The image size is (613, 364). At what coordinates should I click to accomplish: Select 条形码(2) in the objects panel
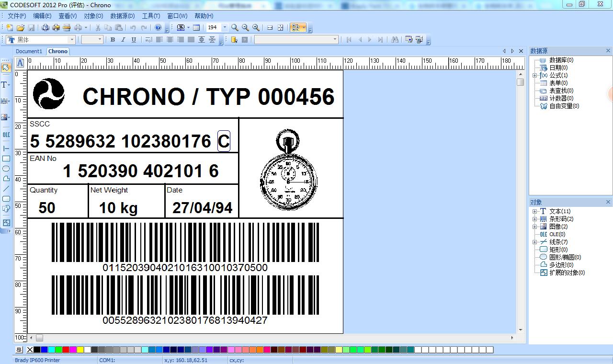pyautogui.click(x=561, y=219)
